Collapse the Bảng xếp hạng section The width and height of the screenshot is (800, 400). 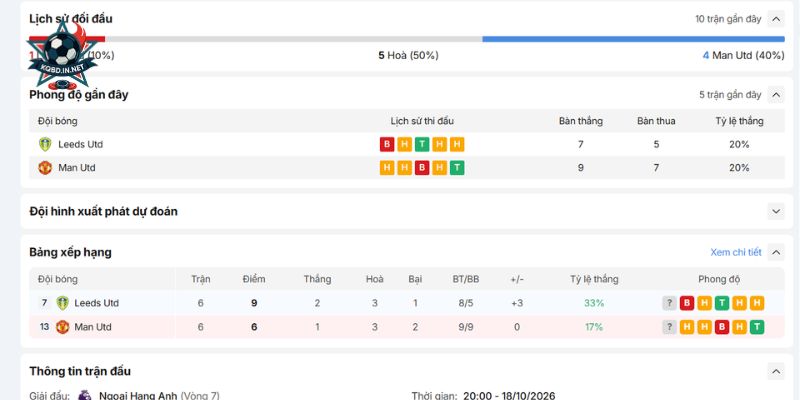776,252
